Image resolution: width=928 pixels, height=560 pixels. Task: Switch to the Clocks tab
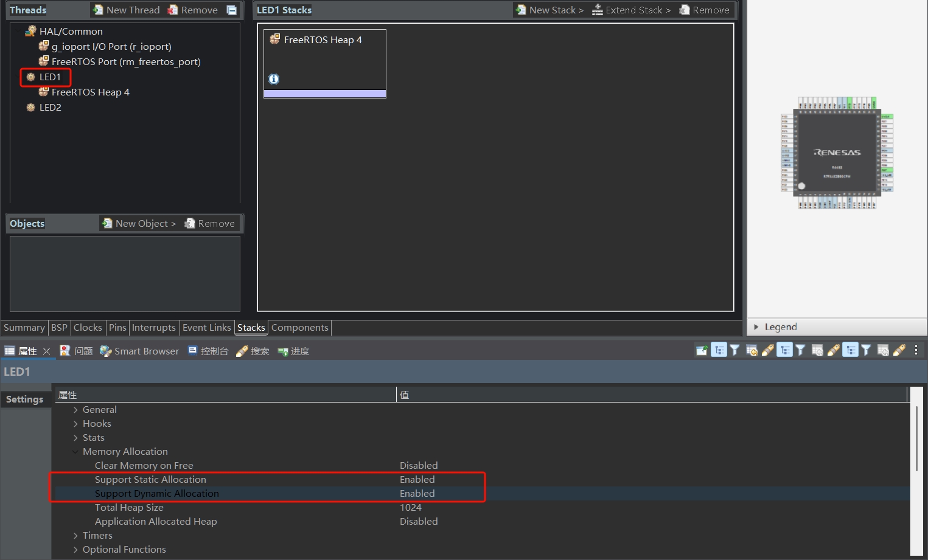(88, 328)
